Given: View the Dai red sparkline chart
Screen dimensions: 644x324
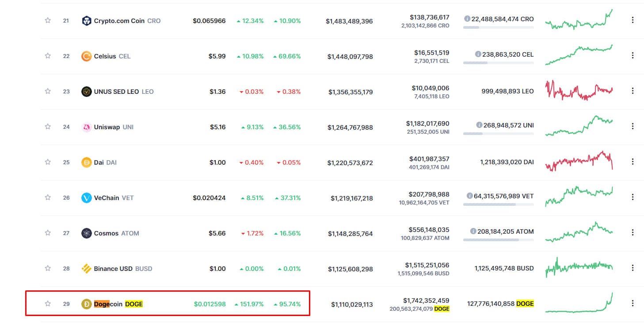Looking at the screenshot, I should pyautogui.click(x=579, y=161).
